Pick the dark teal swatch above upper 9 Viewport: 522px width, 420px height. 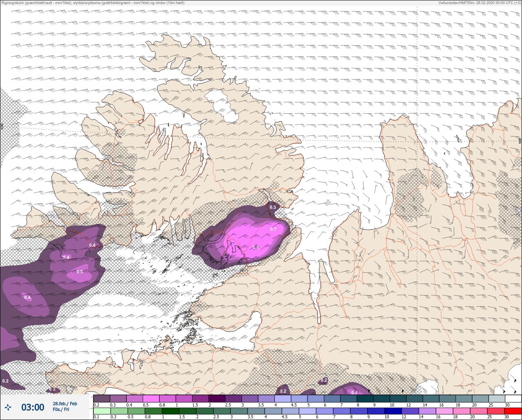tap(382, 398)
